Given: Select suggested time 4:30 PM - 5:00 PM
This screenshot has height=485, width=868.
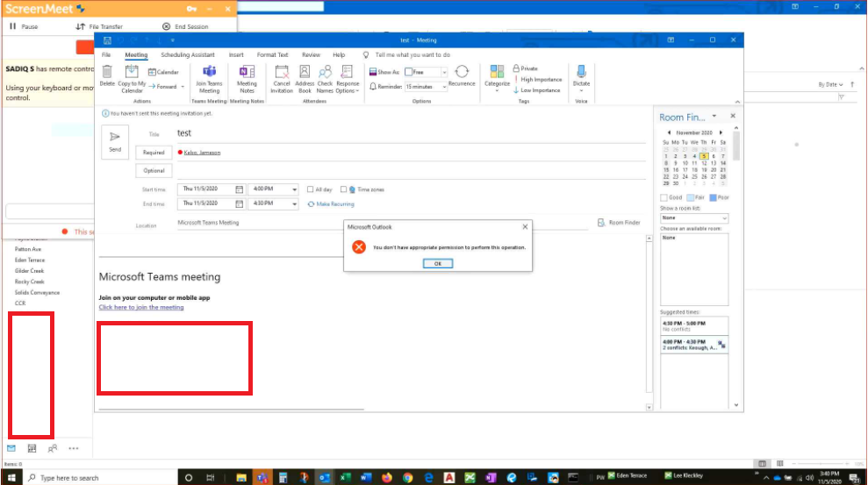Looking at the screenshot, I should 693,325.
